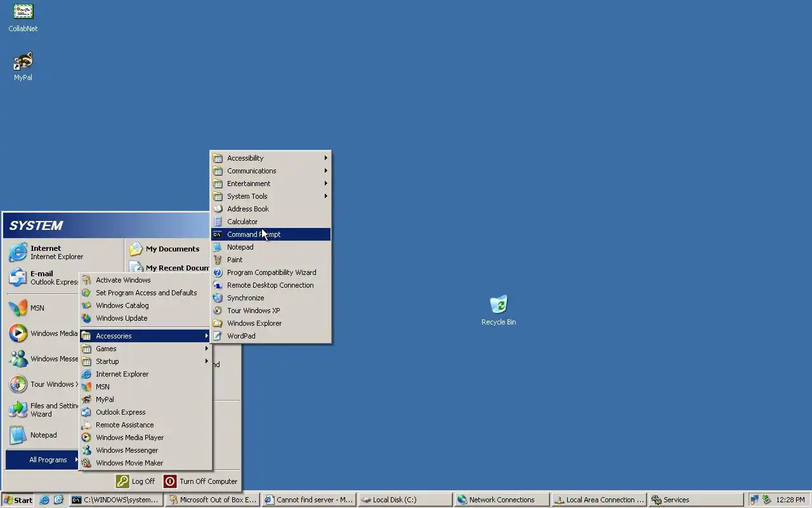This screenshot has width=812, height=508.
Task: Click the Tour Windows XP icon in Accessories
Action: (x=218, y=311)
